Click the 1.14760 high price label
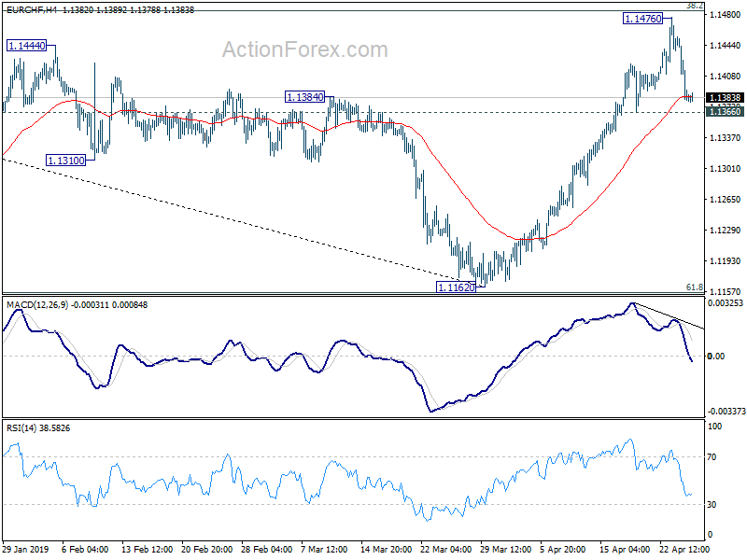 coord(643,19)
